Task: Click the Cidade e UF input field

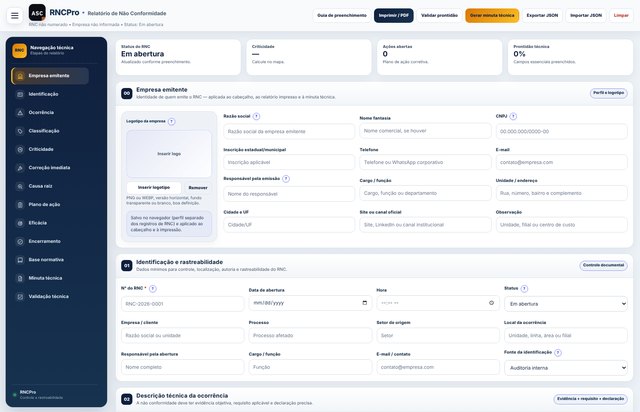Action: (289, 225)
